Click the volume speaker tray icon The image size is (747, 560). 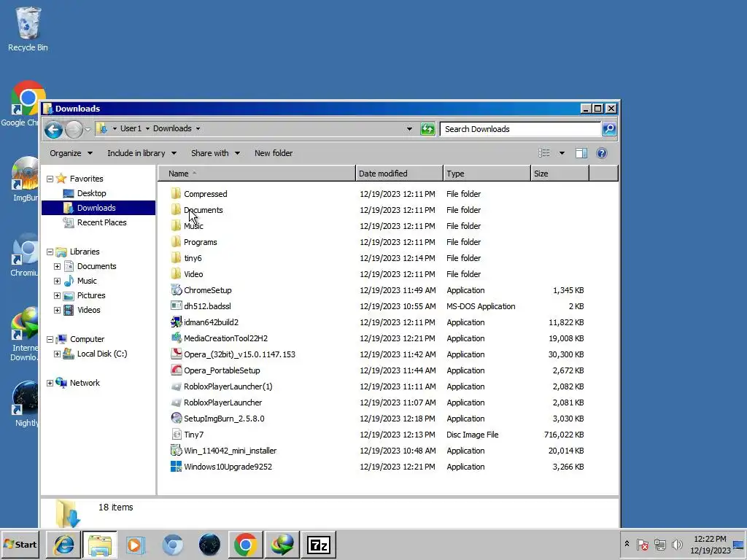point(677,544)
